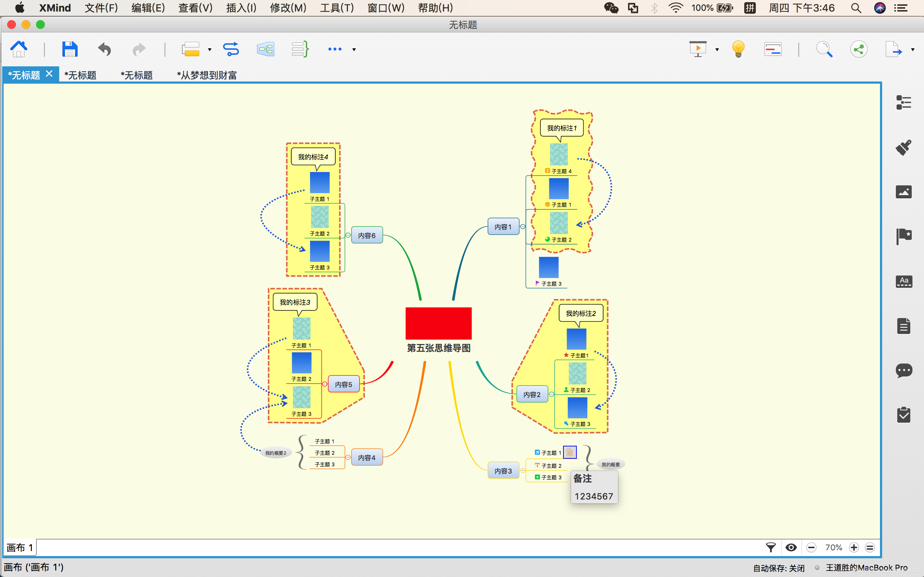Collapse the 内容1 branch subtopics
Image resolution: width=924 pixels, height=577 pixels.
coord(523,227)
